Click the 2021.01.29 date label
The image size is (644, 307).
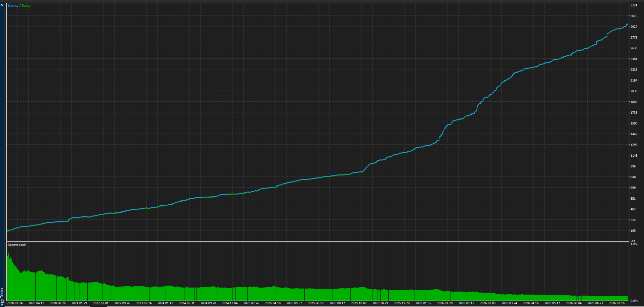coord(79,303)
